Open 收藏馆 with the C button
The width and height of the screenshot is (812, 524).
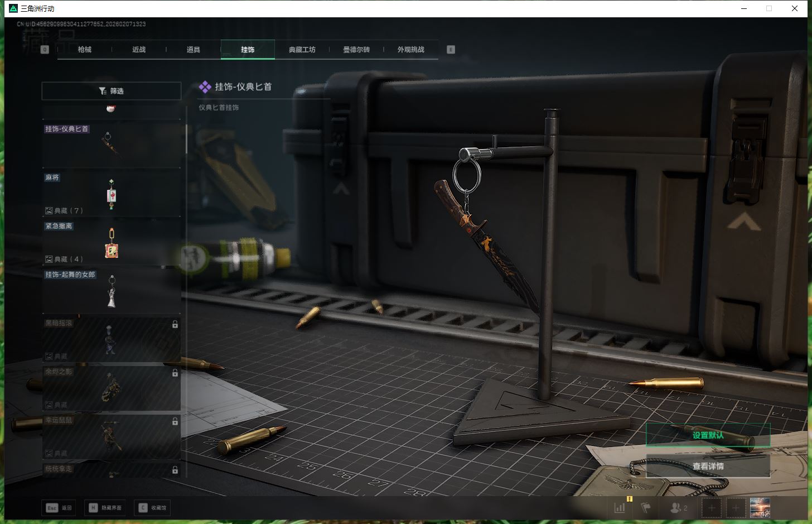click(153, 508)
